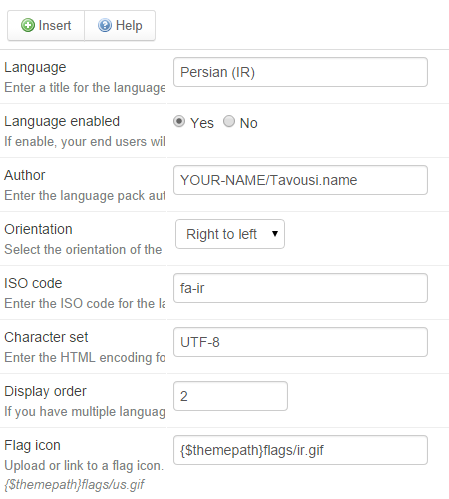This screenshot has width=449, height=499.
Task: Click the blue question mark Help icon
Action: 105,25
